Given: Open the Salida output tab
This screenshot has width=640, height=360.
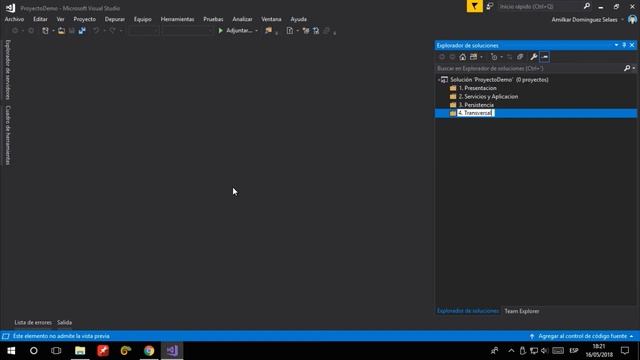Looking at the screenshot, I should [64, 322].
